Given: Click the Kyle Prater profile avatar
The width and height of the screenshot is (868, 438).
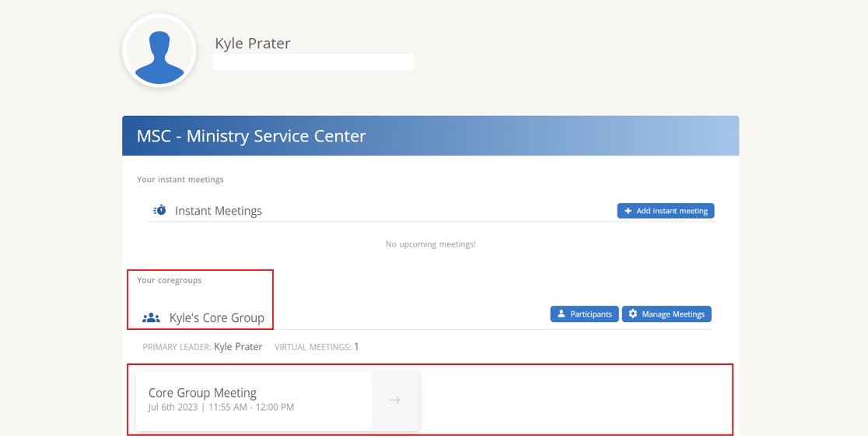Looking at the screenshot, I should (159, 51).
